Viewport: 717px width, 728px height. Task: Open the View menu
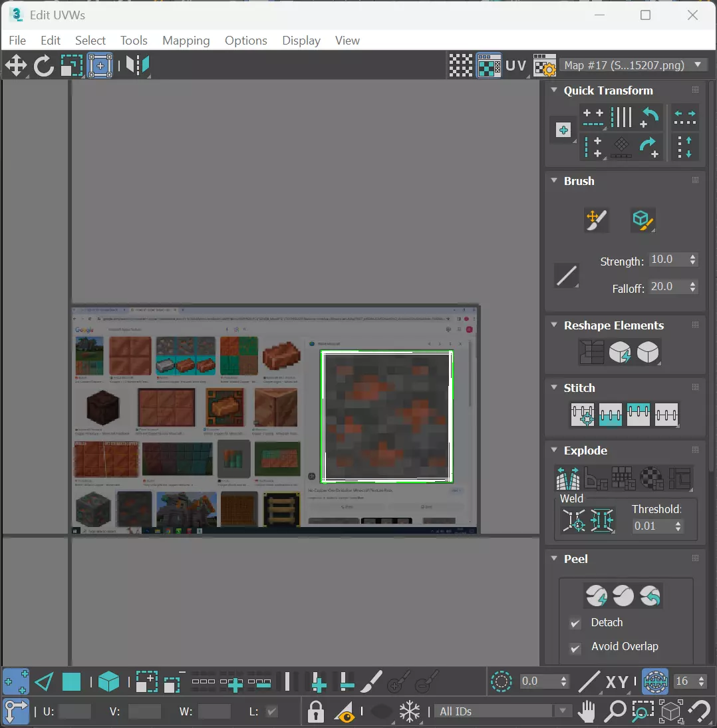(x=348, y=41)
